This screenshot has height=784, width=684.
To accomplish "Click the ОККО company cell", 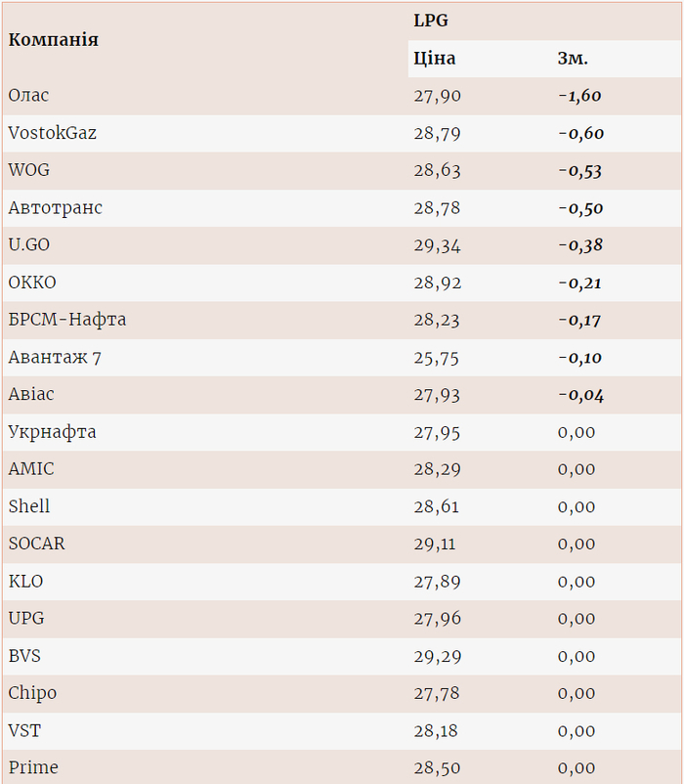I will pyautogui.click(x=32, y=283).
